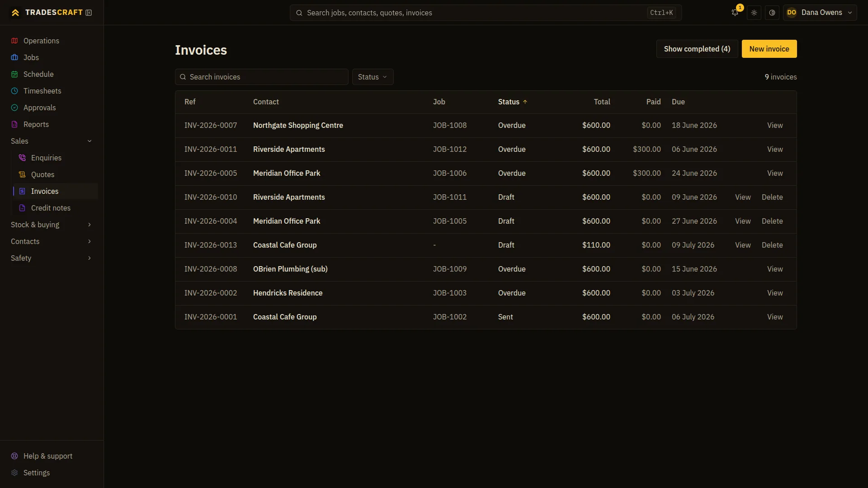
Task: Click the 24 June 2026 due date
Action: (x=694, y=173)
